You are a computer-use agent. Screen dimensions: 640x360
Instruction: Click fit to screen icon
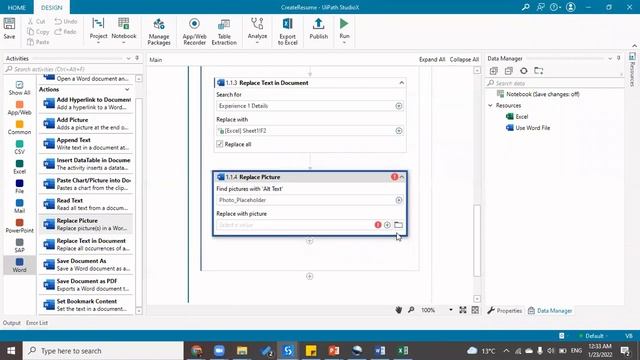point(462,310)
